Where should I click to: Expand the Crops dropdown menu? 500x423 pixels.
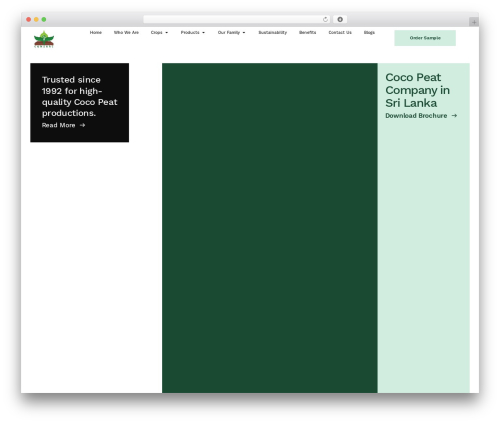click(x=159, y=32)
